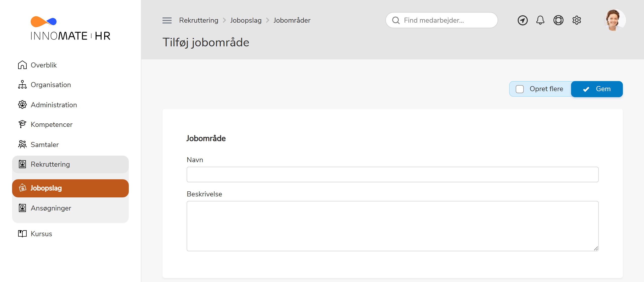The width and height of the screenshot is (644, 282).
Task: Click the Kompetencer graduation cap icon
Action: 22,124
